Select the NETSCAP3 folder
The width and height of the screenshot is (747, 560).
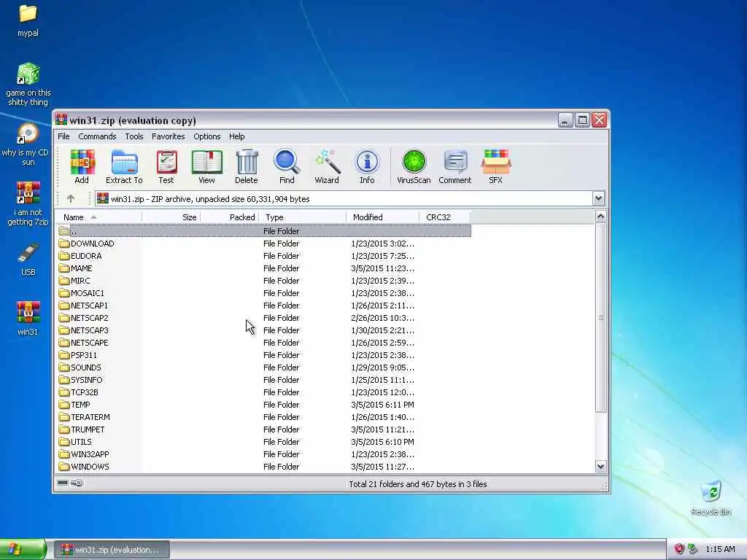263,330
